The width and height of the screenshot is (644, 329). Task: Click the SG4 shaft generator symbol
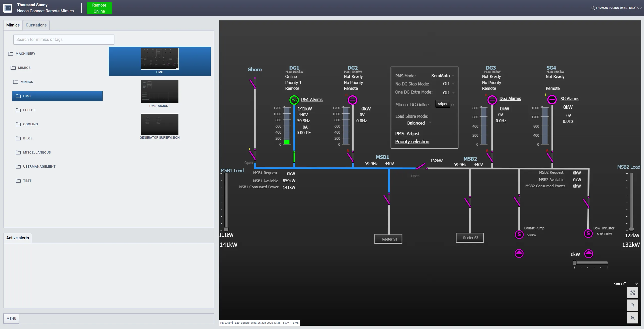click(552, 100)
